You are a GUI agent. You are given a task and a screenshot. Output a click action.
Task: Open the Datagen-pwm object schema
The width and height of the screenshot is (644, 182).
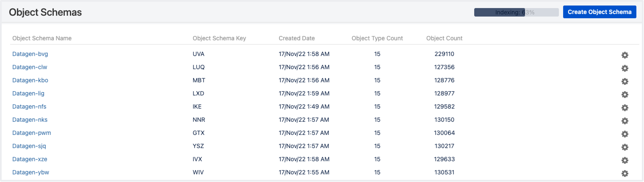point(32,133)
